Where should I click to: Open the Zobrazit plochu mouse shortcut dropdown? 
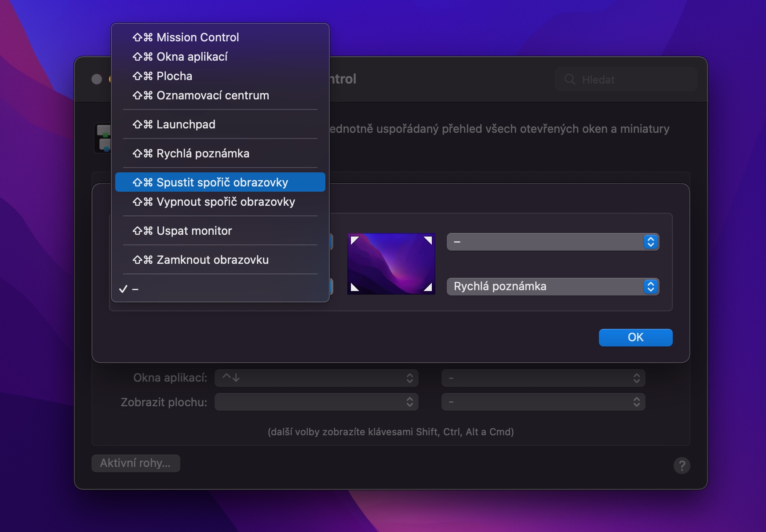tap(543, 402)
